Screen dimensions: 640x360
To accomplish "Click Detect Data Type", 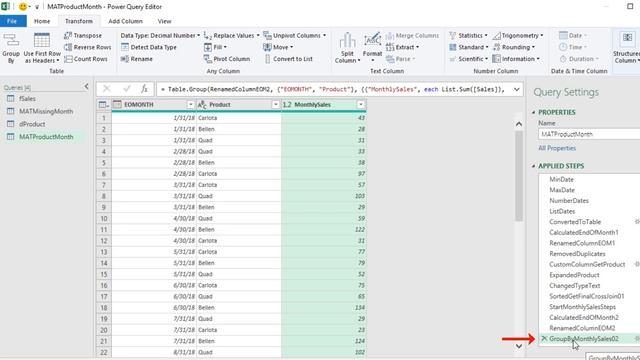I will pyautogui.click(x=149, y=47).
